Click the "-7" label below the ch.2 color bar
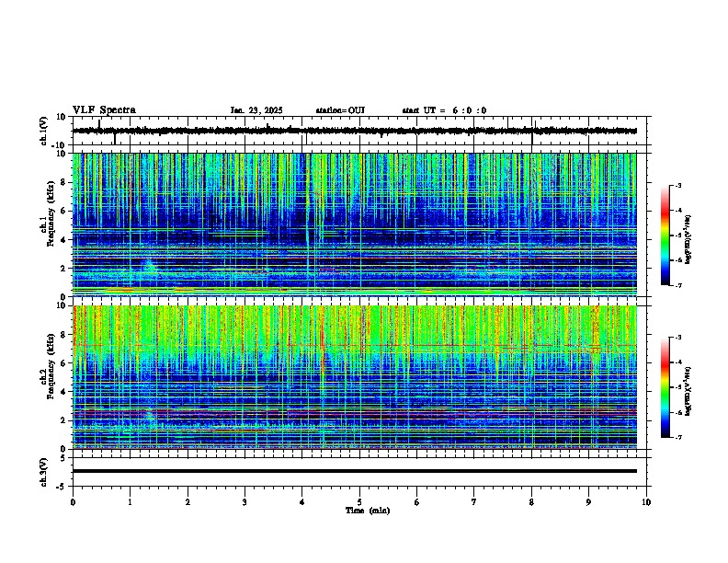 pyautogui.click(x=677, y=438)
